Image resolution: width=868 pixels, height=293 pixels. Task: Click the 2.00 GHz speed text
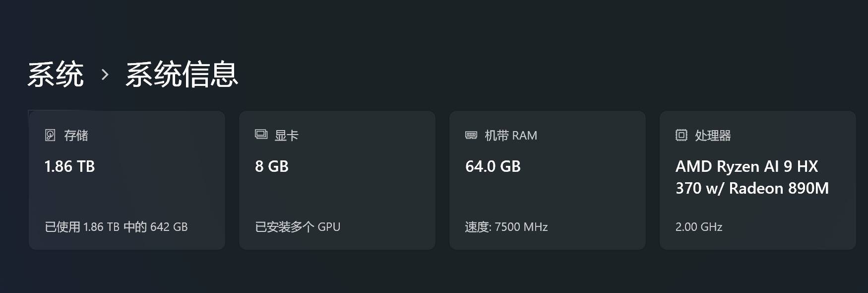[x=699, y=227]
